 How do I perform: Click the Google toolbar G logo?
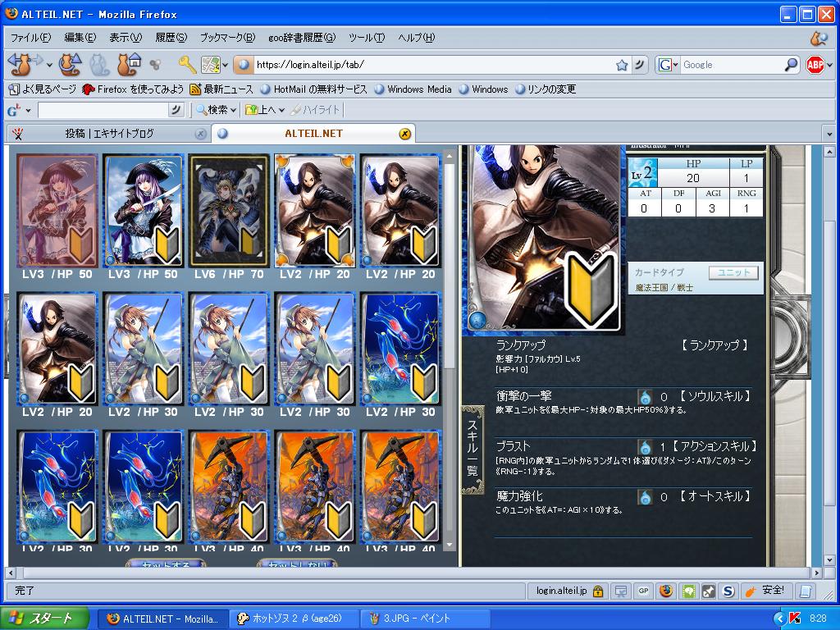point(13,111)
